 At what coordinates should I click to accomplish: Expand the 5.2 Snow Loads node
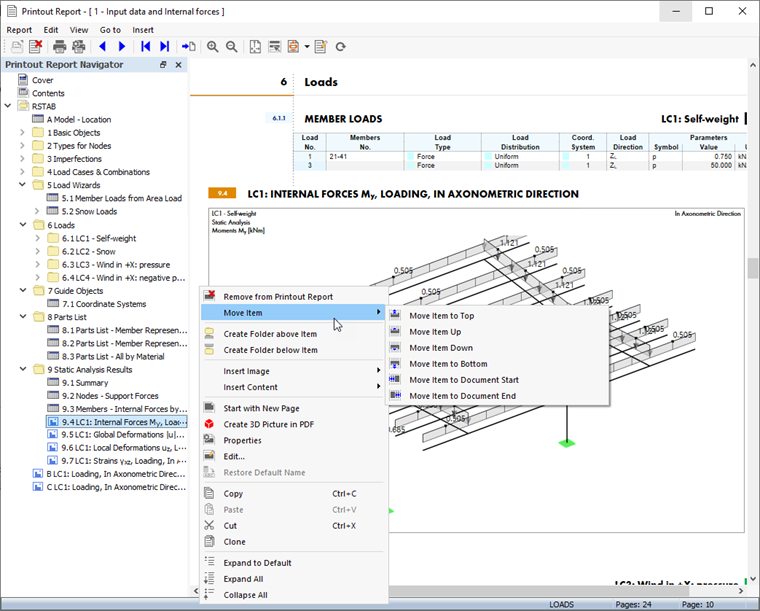(x=37, y=211)
